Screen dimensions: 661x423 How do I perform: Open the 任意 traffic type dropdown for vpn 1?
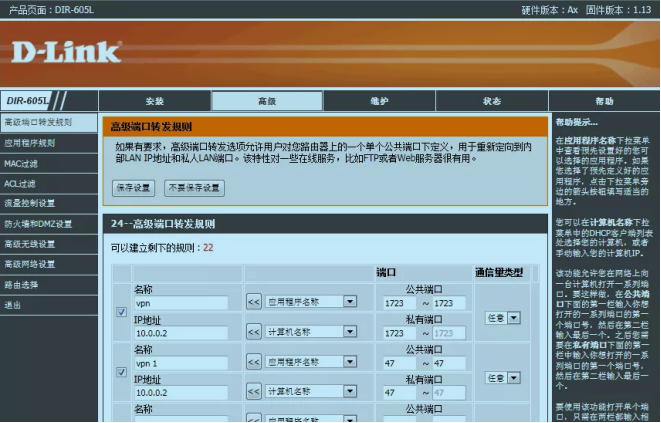point(502,378)
